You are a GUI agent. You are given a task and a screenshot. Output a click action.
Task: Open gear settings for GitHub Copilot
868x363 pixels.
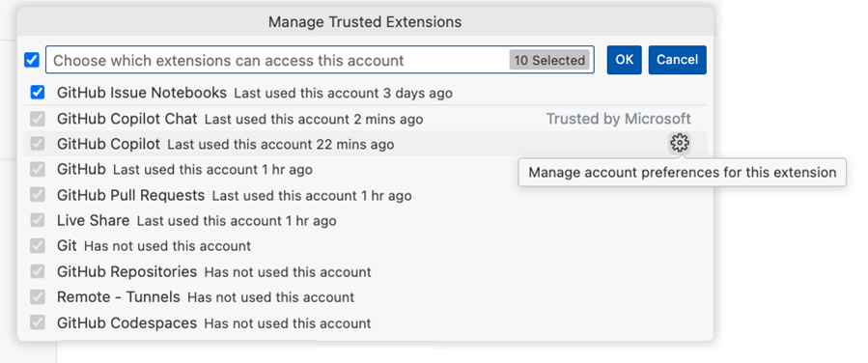[x=679, y=144]
